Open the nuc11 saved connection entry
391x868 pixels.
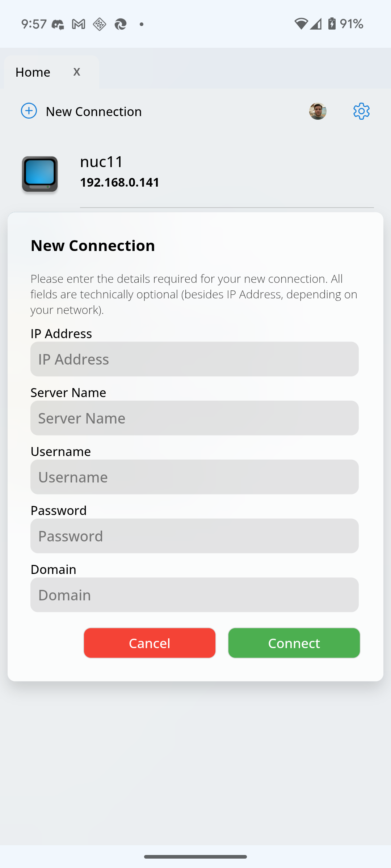[x=102, y=162]
